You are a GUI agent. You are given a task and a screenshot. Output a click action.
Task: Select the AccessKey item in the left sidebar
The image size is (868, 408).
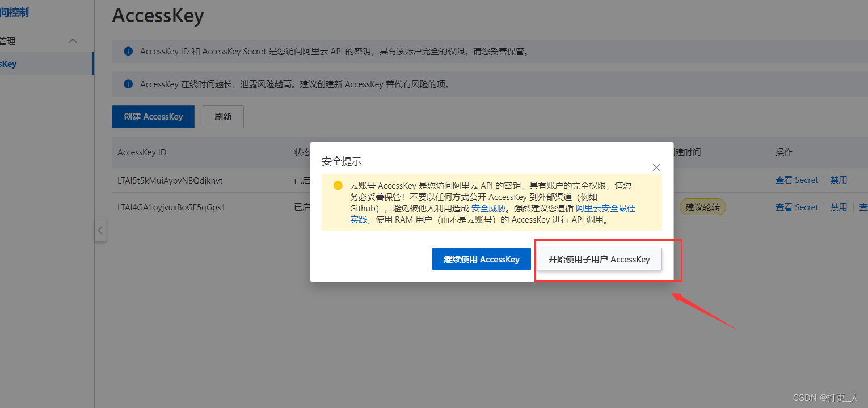point(9,64)
